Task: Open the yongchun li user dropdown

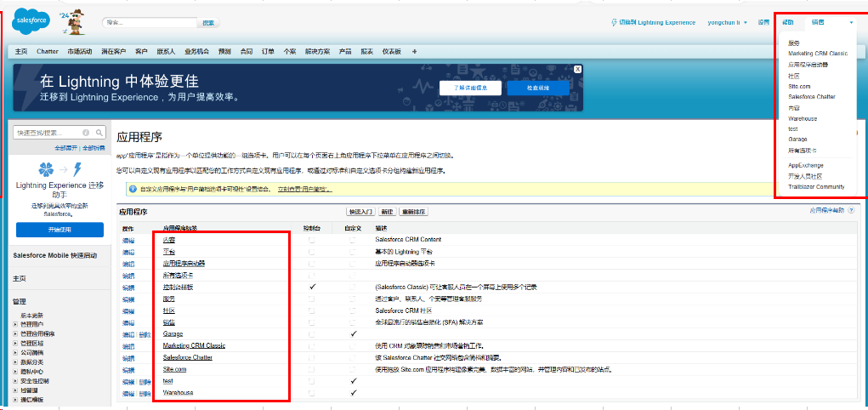Action: point(728,23)
